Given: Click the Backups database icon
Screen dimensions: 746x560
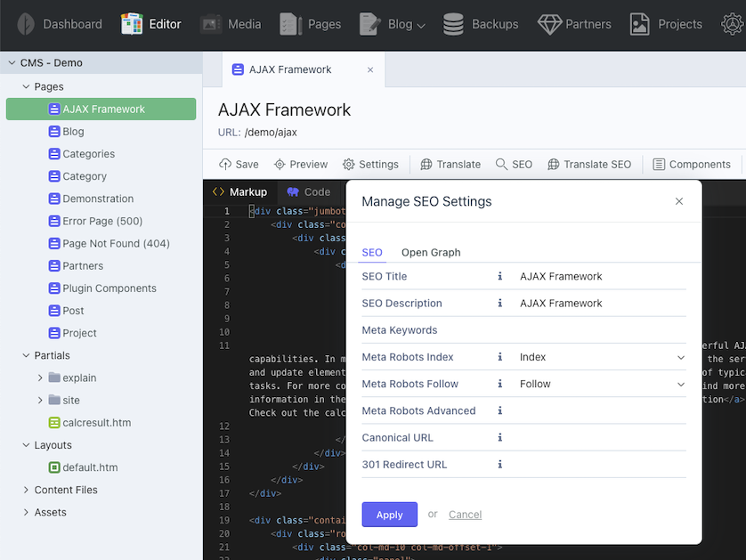Looking at the screenshot, I should coord(453,24).
